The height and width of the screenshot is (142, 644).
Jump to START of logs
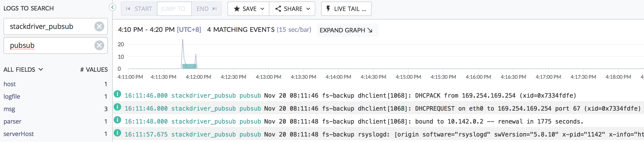point(139,9)
